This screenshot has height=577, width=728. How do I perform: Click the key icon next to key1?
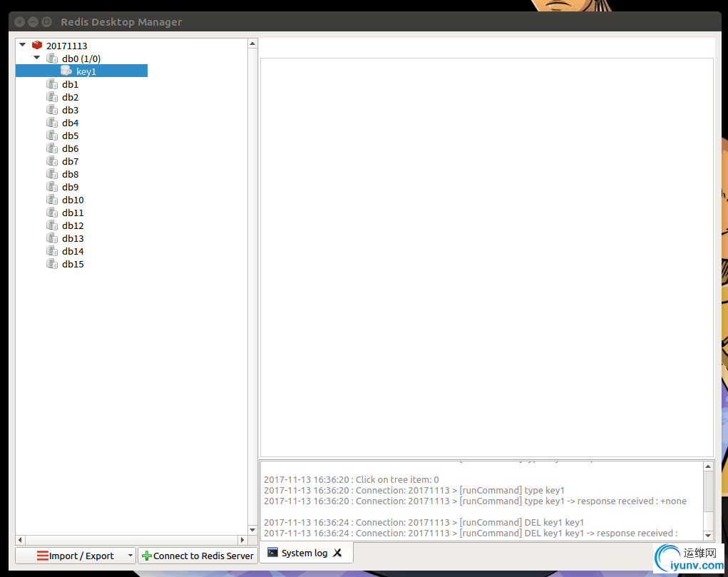(66, 71)
